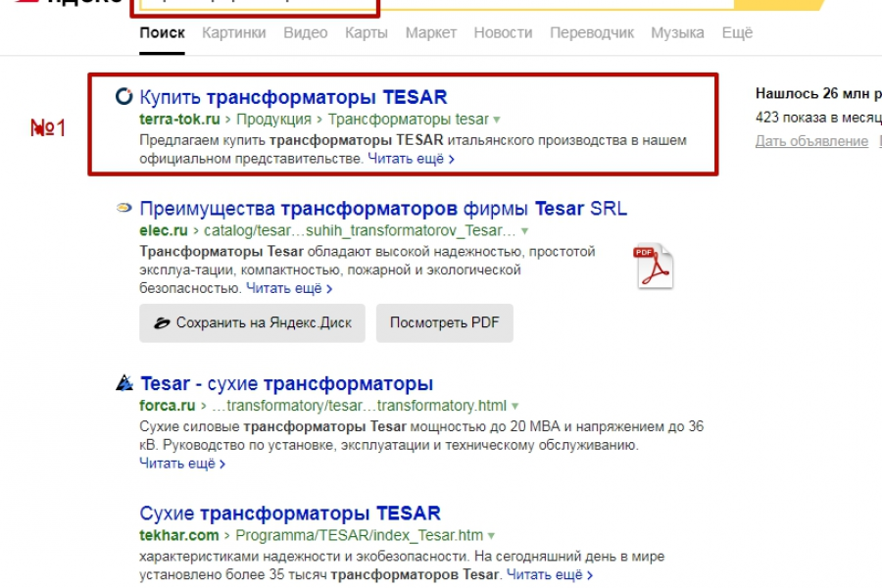This screenshot has height=588, width=882.
Task: Expand dropdown arrow after forca.ru path
Action: pos(515,407)
